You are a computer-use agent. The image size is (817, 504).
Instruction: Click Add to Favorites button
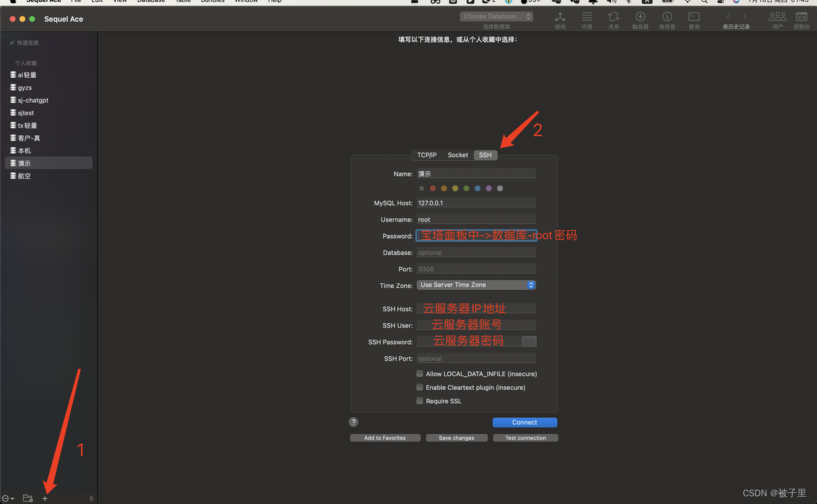pos(385,438)
